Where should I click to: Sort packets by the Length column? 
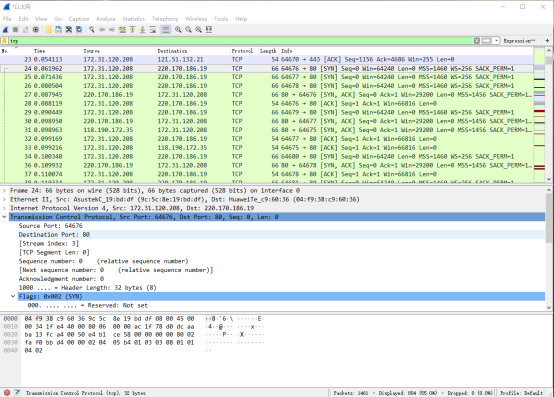pyautogui.click(x=269, y=51)
